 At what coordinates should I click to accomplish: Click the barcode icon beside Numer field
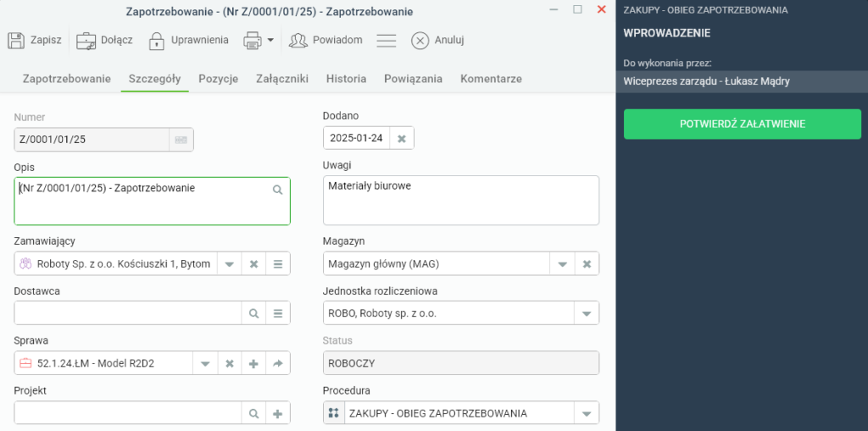click(x=181, y=140)
